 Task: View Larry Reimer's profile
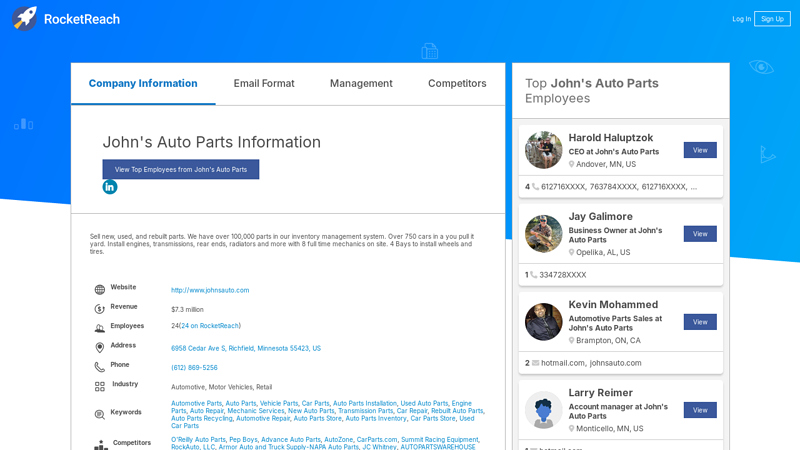700,410
